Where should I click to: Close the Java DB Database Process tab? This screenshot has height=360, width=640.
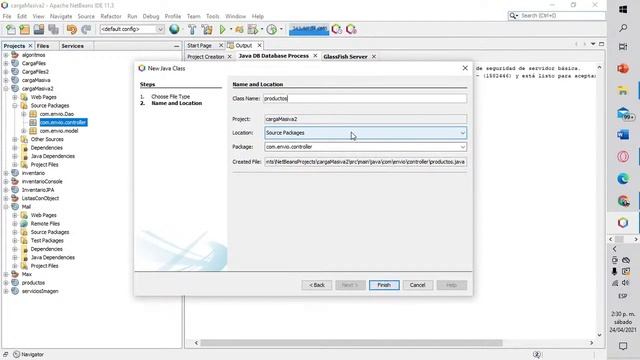tap(315, 56)
